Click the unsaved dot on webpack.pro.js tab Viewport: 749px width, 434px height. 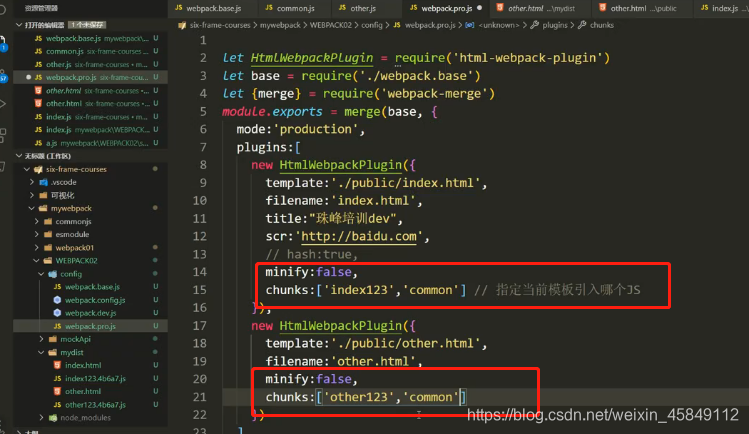(x=479, y=8)
